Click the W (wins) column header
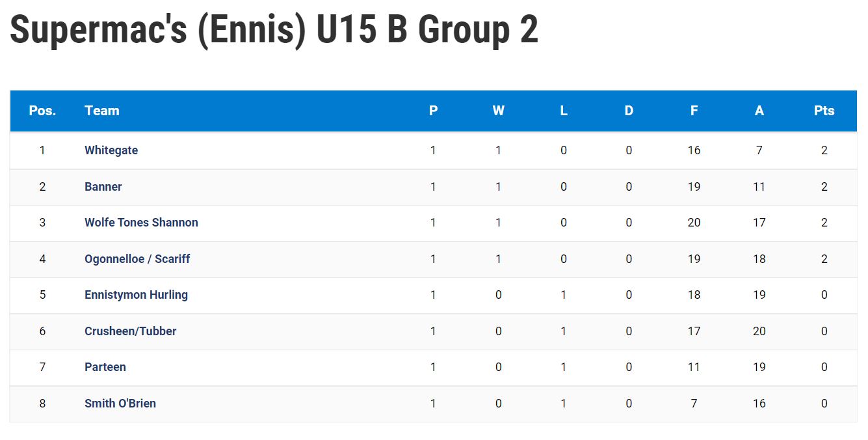The image size is (868, 440). [499, 111]
